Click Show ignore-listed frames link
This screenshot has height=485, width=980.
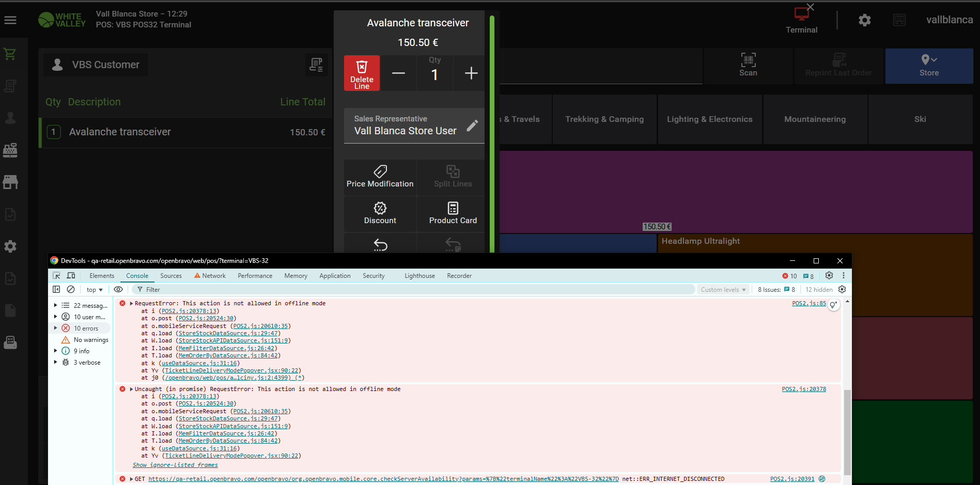coord(175,465)
